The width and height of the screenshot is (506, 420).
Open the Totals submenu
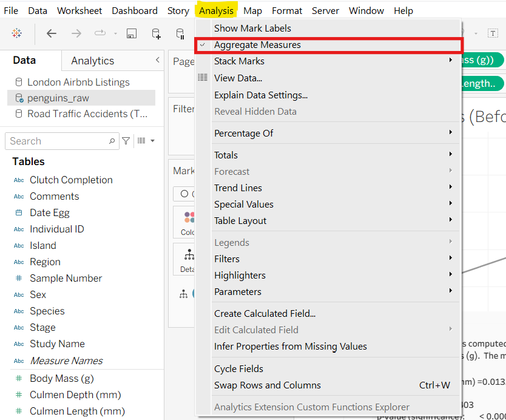[x=226, y=155]
